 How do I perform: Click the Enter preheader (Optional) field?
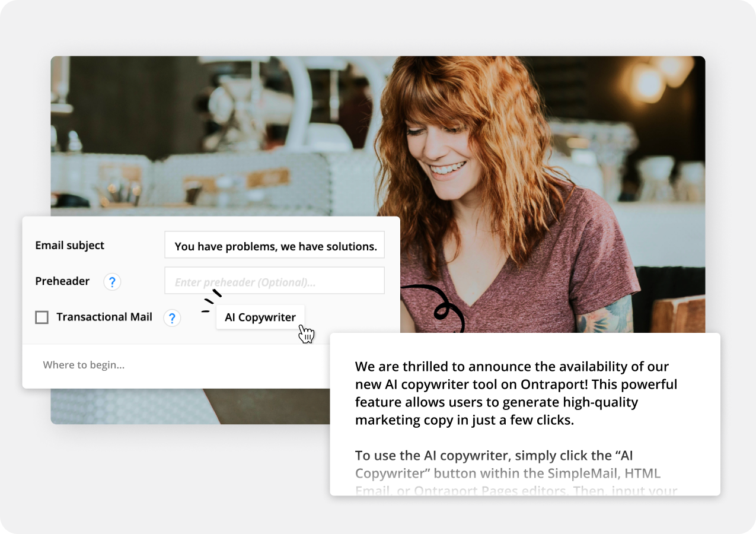274,280
